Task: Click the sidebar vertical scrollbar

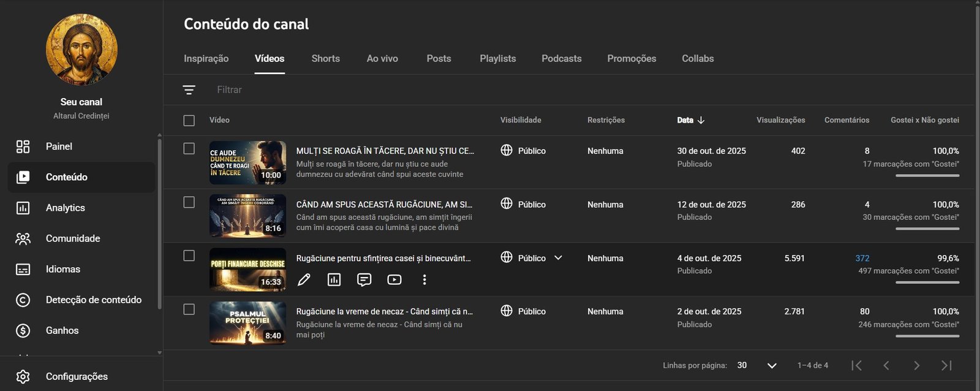Action: [160, 221]
